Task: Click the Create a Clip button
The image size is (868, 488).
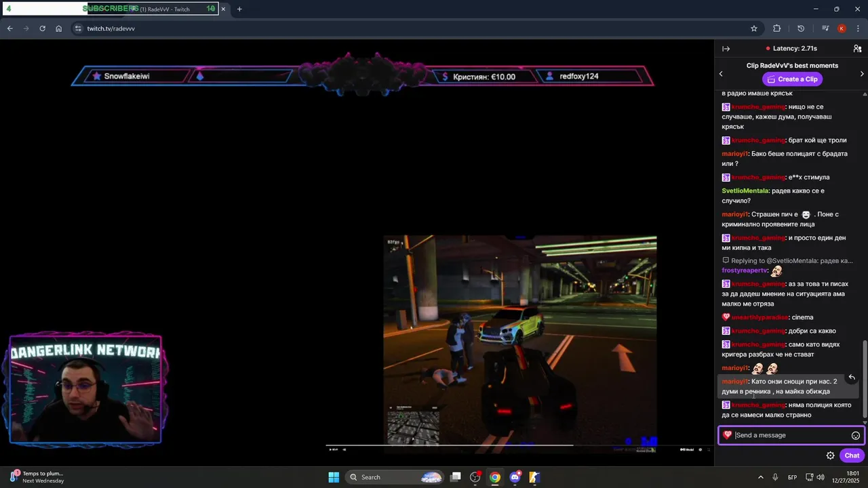Action: click(x=792, y=79)
